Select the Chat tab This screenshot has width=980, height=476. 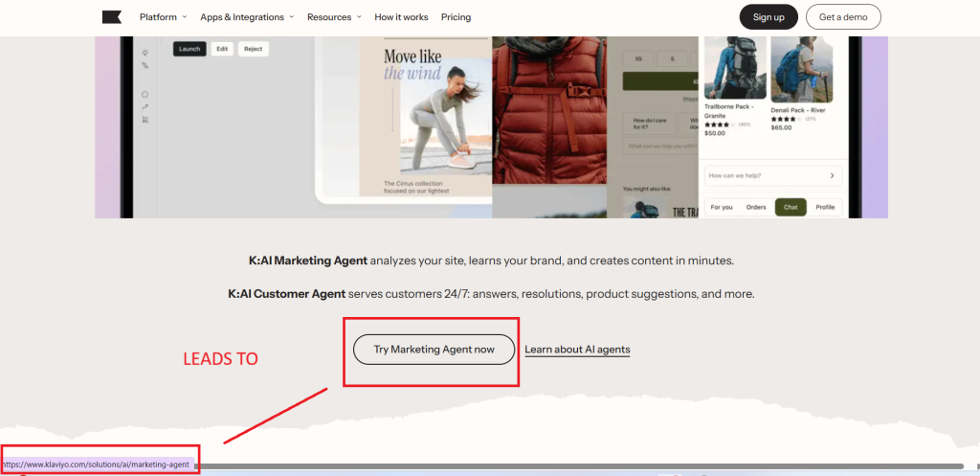(791, 207)
